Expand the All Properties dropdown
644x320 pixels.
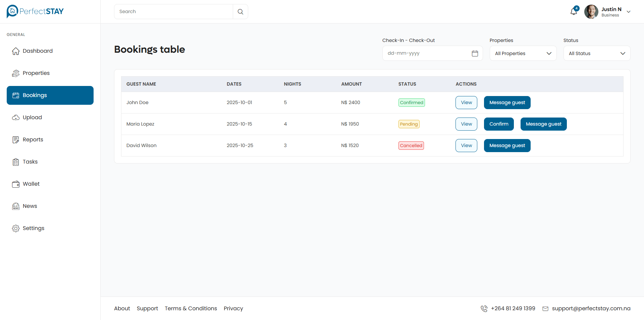pos(523,53)
